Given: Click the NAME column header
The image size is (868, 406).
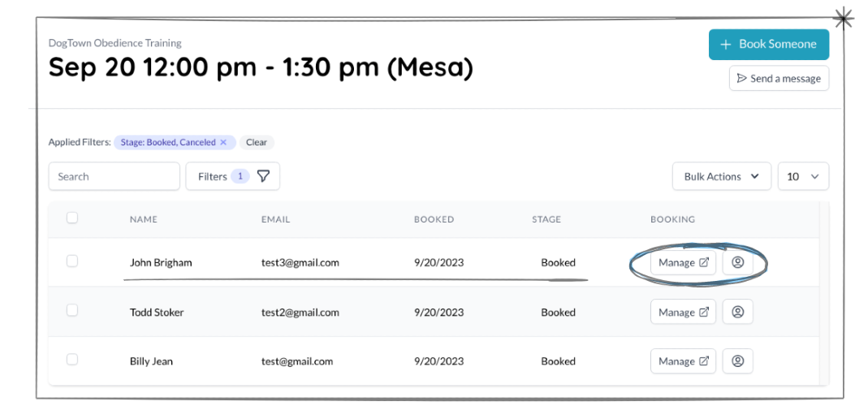Looking at the screenshot, I should [144, 219].
